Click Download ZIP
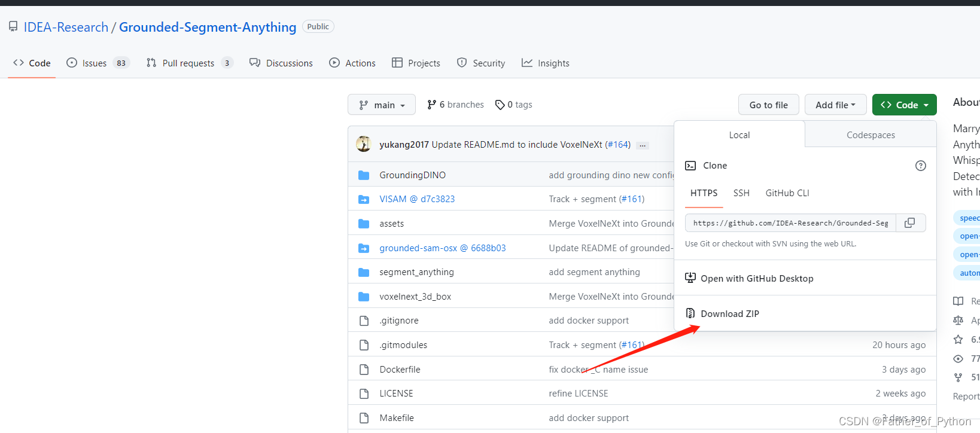Image resolution: width=980 pixels, height=433 pixels. [729, 313]
